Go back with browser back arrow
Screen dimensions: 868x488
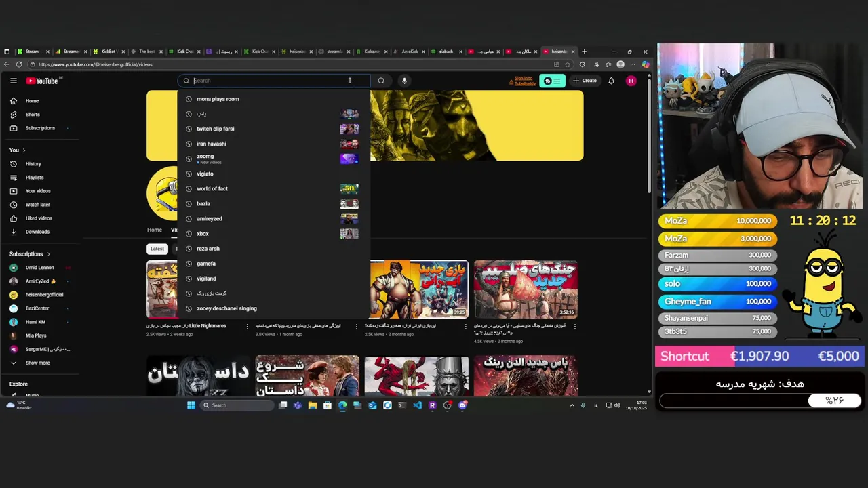coord(6,64)
